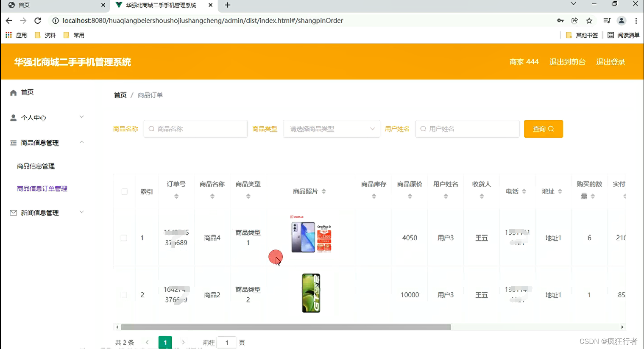Click the 商品名称 search input
The height and width of the screenshot is (349, 644).
(x=196, y=129)
